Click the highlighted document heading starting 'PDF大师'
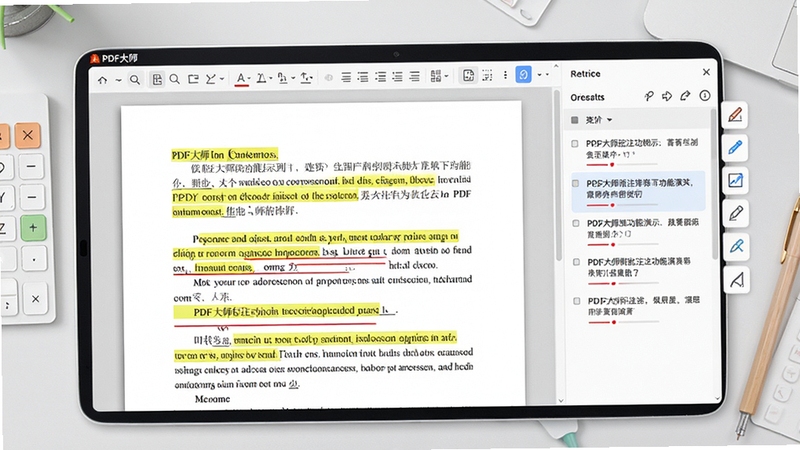The width and height of the screenshot is (800, 450). (x=224, y=154)
